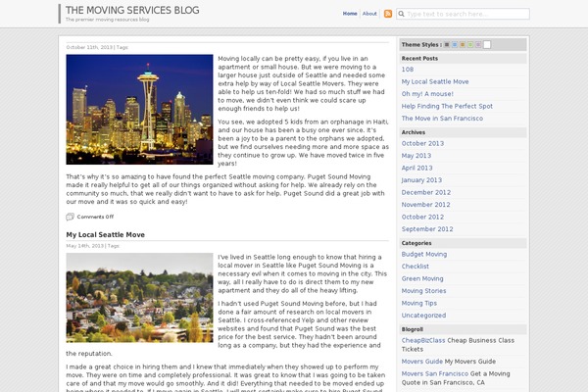Image resolution: width=588 pixels, height=392 pixels.
Task: Browse the Checklist category
Action: 416,267
